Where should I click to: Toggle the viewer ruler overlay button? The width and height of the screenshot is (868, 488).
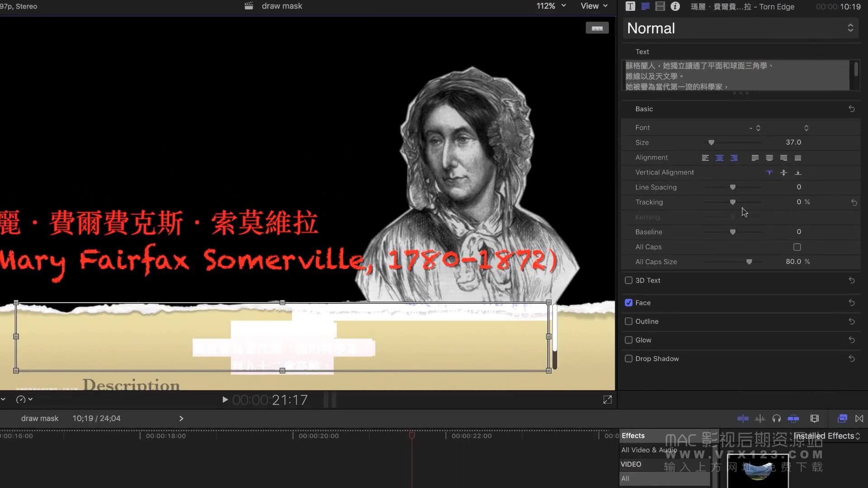(x=597, y=28)
